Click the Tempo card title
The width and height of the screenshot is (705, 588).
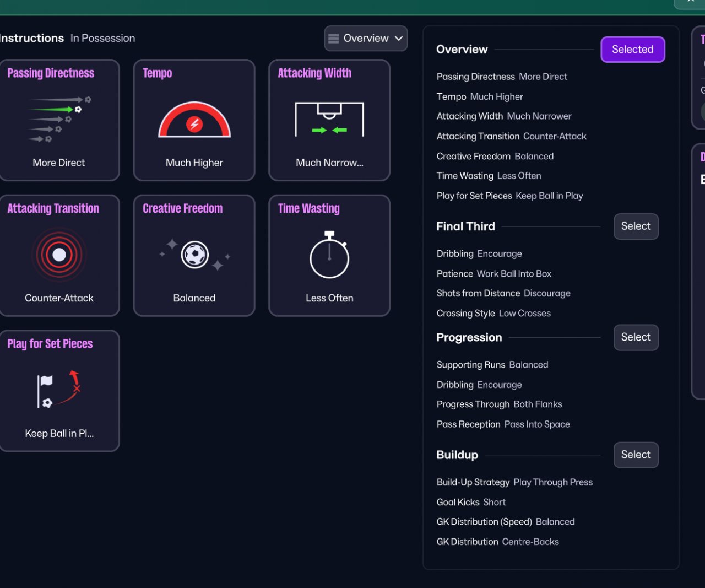tap(158, 73)
